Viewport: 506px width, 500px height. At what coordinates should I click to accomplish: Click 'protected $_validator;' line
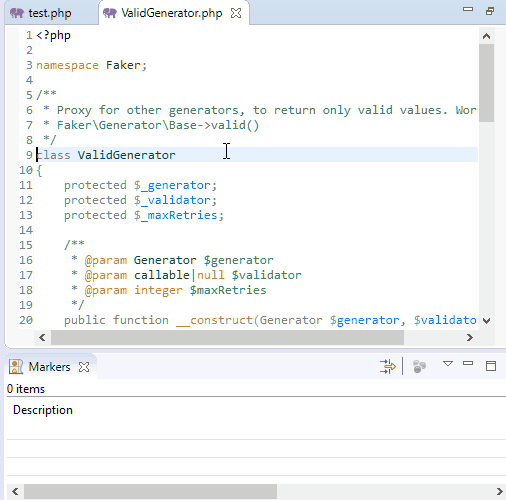point(140,200)
